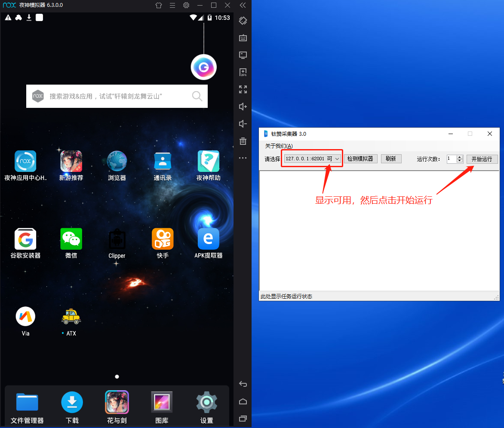Click 请选择 label in collector window

(x=272, y=159)
